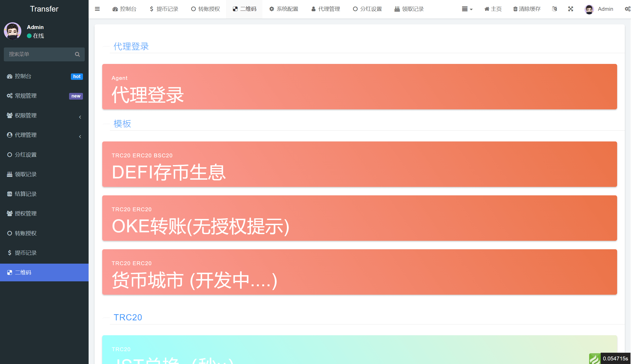Screen dimensions: 631x364
Task: Open the list-style dropdown in top bar
Action: tap(467, 9)
